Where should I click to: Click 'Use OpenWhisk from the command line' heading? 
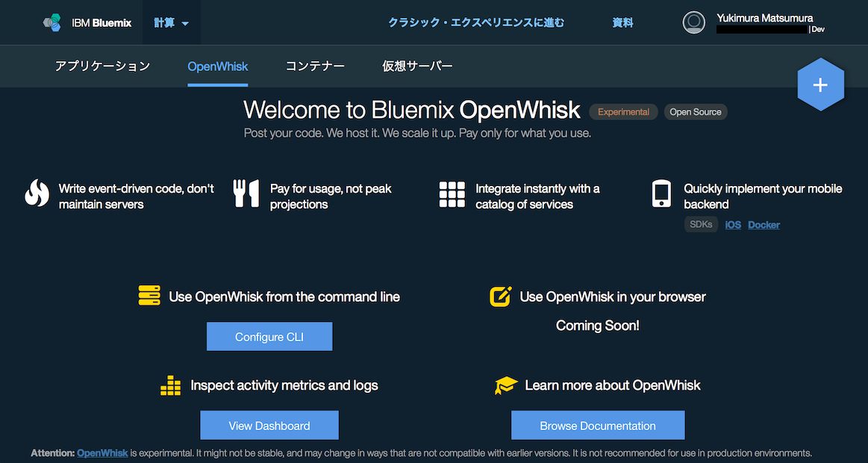284,297
